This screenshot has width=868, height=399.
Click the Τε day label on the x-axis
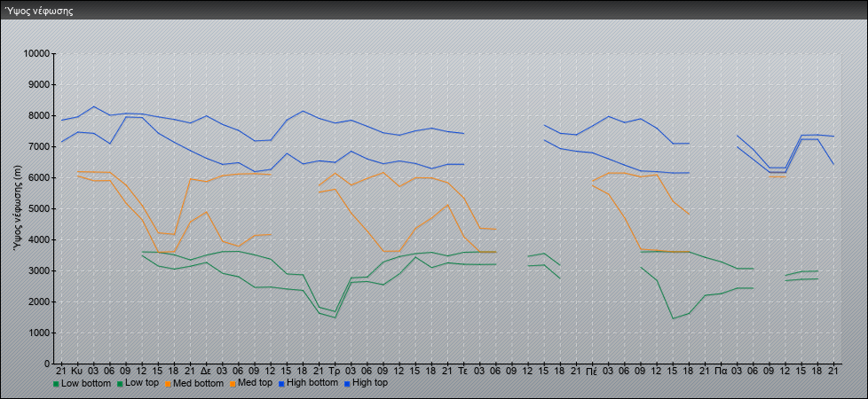[463, 371]
